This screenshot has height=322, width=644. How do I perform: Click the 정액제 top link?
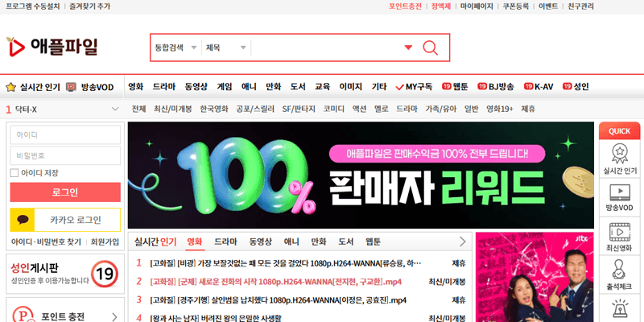pos(441,6)
